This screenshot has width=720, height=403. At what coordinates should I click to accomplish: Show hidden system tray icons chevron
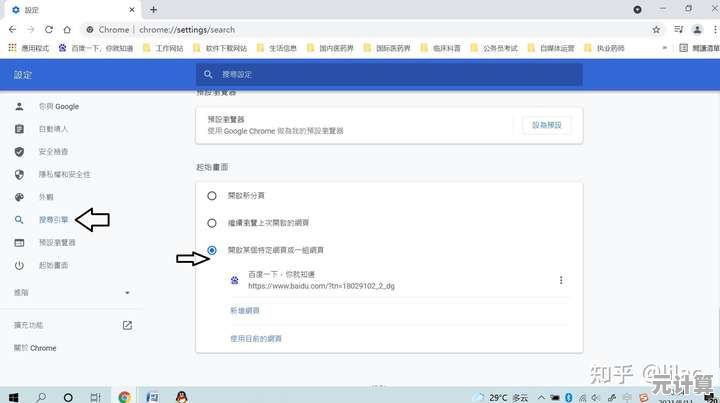click(541, 397)
